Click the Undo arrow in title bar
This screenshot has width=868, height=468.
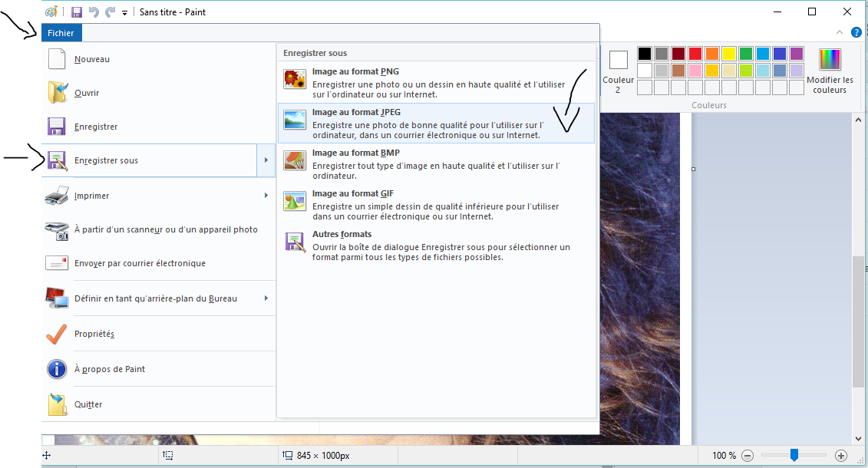pos(94,12)
